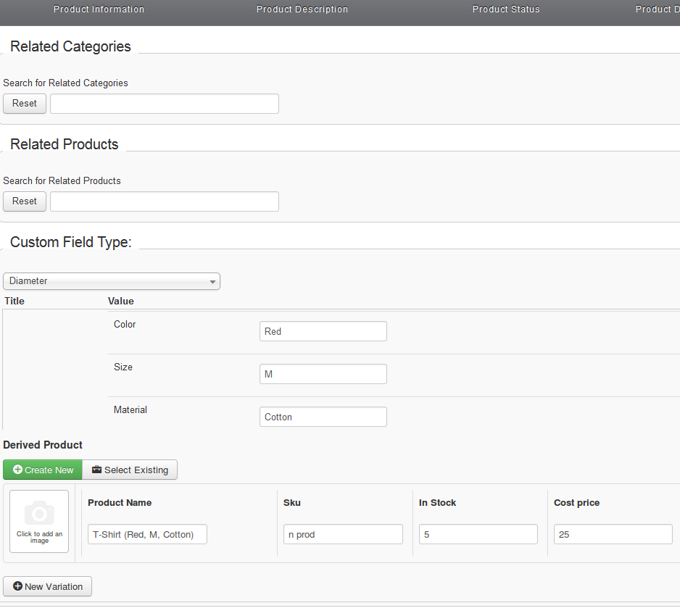
Task: Click the Related Categories heading
Action: (70, 46)
